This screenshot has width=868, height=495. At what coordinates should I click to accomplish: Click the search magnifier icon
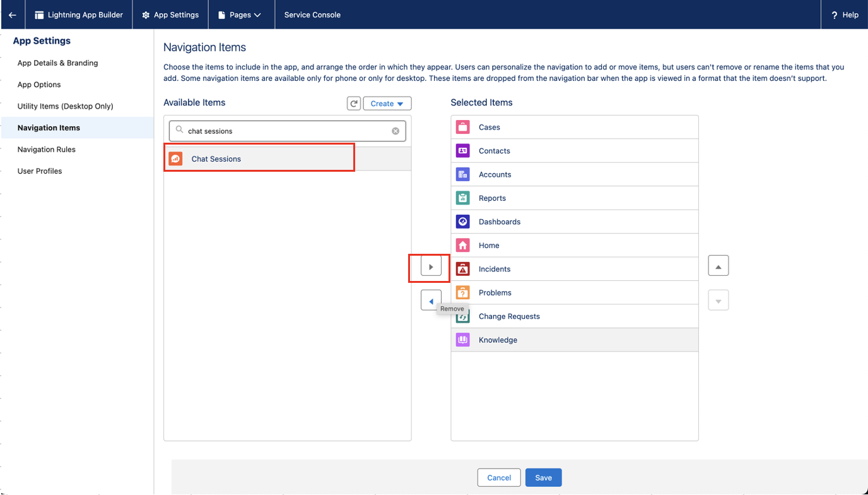tap(180, 131)
